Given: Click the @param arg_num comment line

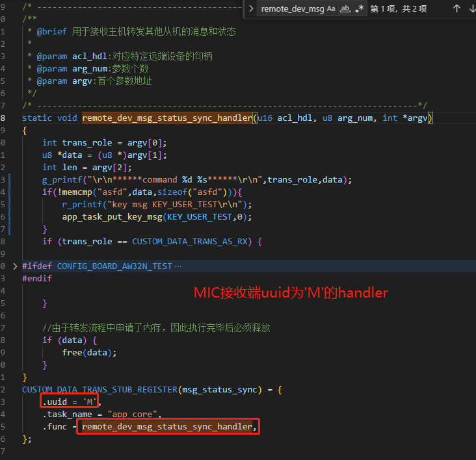Looking at the screenshot, I should click(x=88, y=69).
